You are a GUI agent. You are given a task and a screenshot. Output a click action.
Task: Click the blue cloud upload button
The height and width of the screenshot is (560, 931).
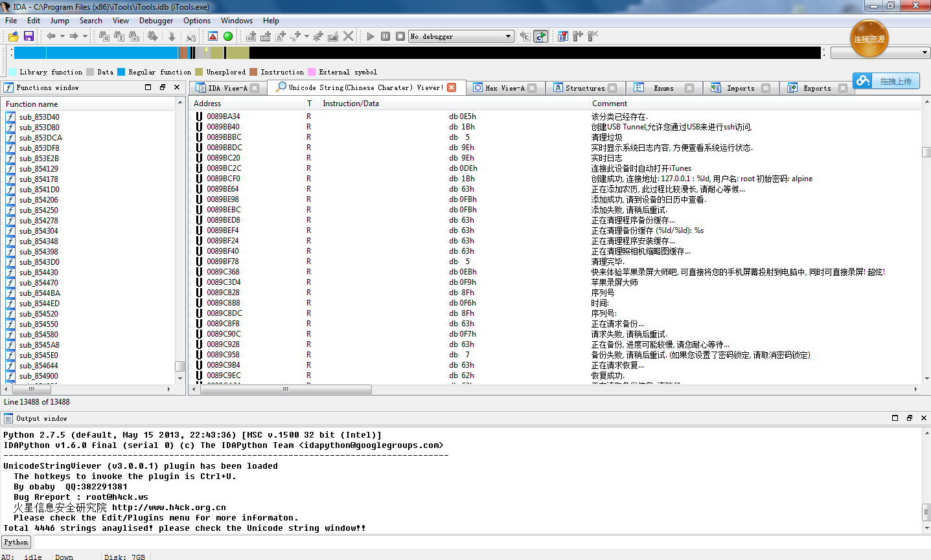click(886, 81)
